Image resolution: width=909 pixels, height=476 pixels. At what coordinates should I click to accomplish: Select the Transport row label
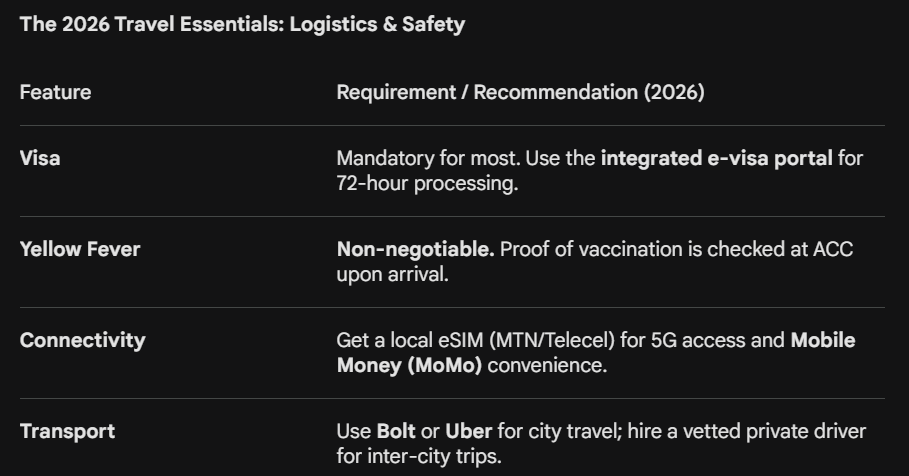tap(67, 431)
